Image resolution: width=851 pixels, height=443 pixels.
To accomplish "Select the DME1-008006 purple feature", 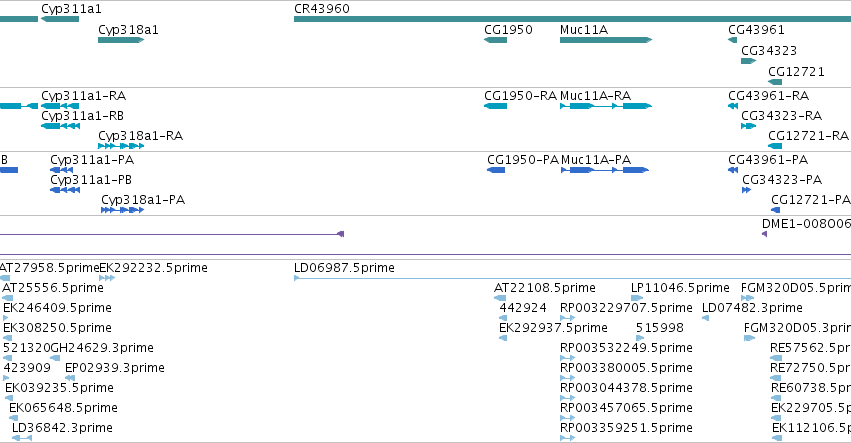I will [x=764, y=234].
